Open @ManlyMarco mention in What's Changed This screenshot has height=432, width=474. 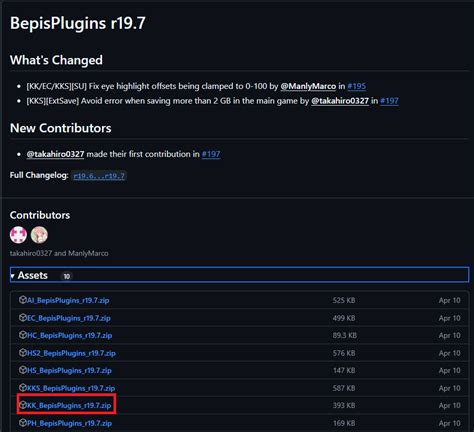(308, 86)
